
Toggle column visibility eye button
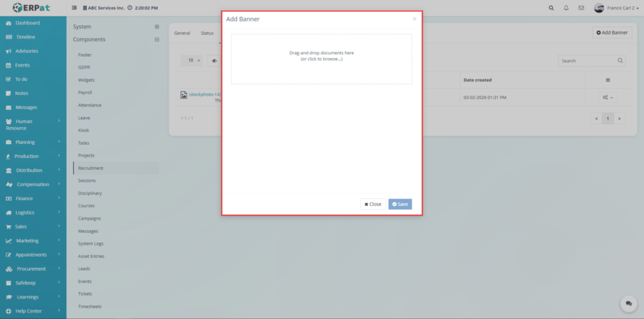tap(214, 60)
